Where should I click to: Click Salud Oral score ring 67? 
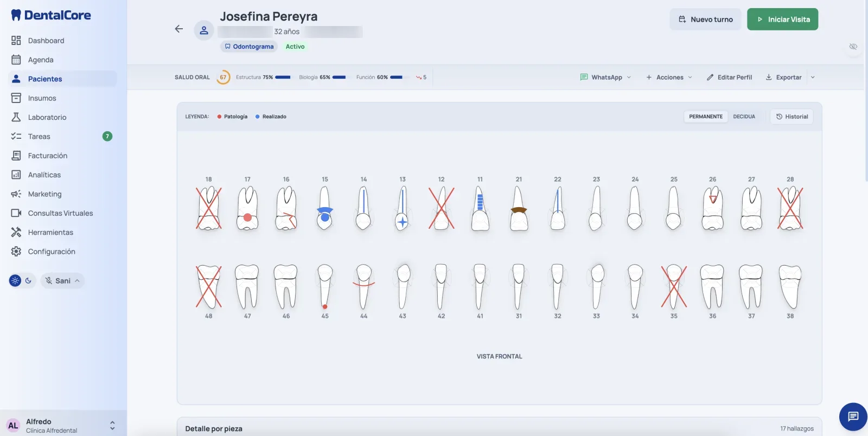tap(223, 78)
